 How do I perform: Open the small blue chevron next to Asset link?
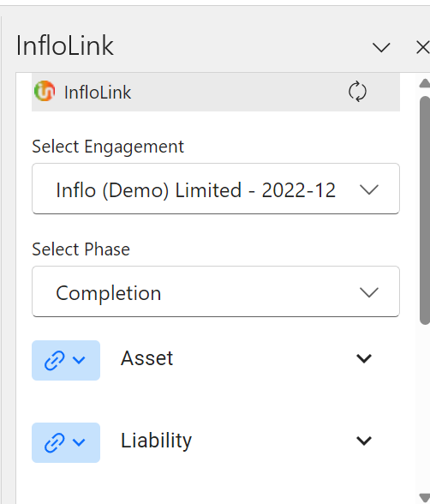(x=79, y=360)
